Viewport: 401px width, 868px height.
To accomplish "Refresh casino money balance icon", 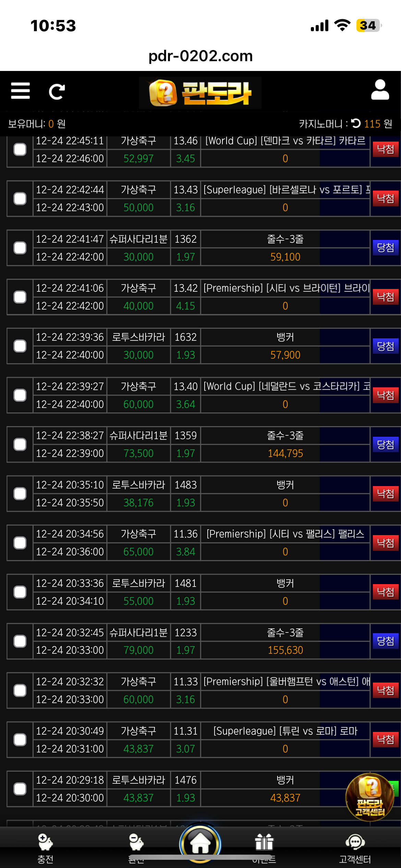I will tap(356, 123).
